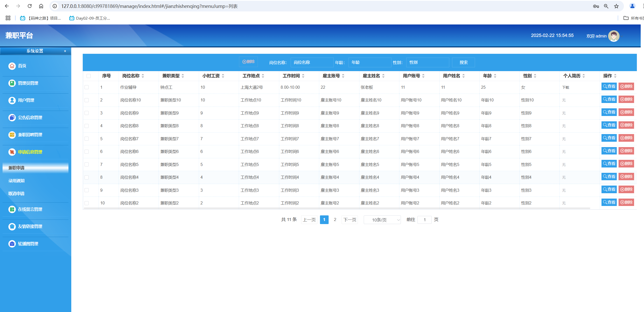644x312 pixels.
Task: Click the 搜索 search button
Action: pos(463,62)
